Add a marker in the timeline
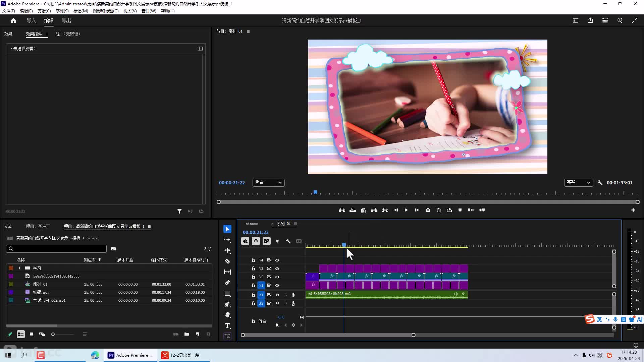The width and height of the screenshot is (644, 362). click(x=277, y=241)
